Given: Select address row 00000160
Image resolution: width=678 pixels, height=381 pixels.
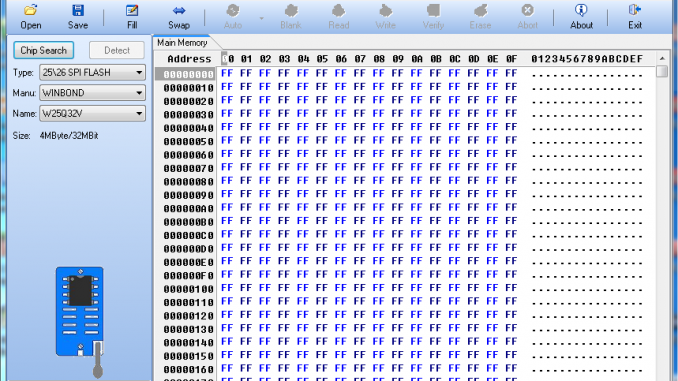Looking at the screenshot, I should 189,369.
